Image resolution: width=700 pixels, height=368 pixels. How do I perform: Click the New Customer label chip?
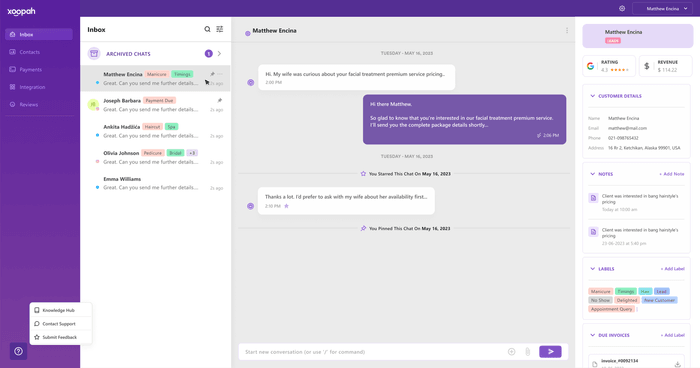tap(659, 300)
